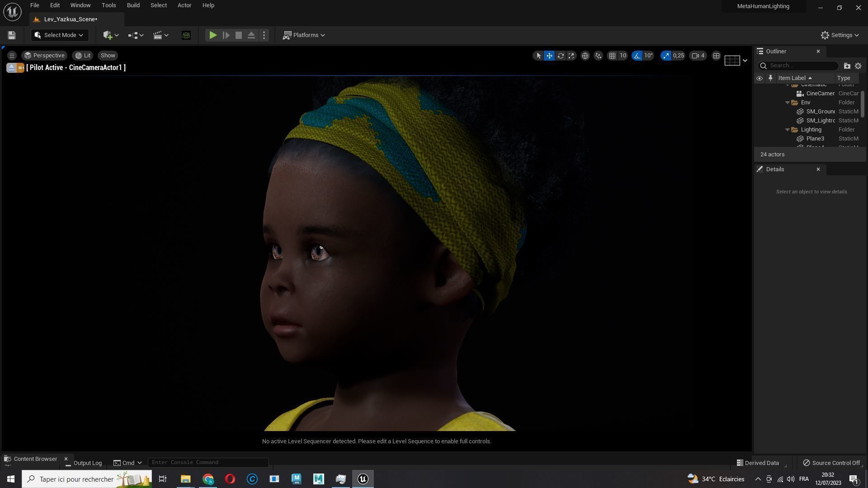Eject pilot from CineCameraActor1
Screen dimensions: 868x488
coord(11,68)
